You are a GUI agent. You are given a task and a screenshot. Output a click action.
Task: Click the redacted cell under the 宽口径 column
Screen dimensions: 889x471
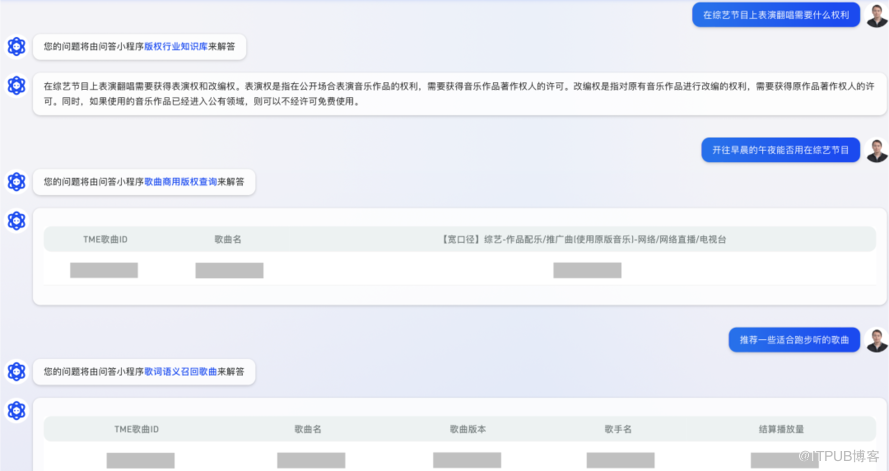coord(587,270)
